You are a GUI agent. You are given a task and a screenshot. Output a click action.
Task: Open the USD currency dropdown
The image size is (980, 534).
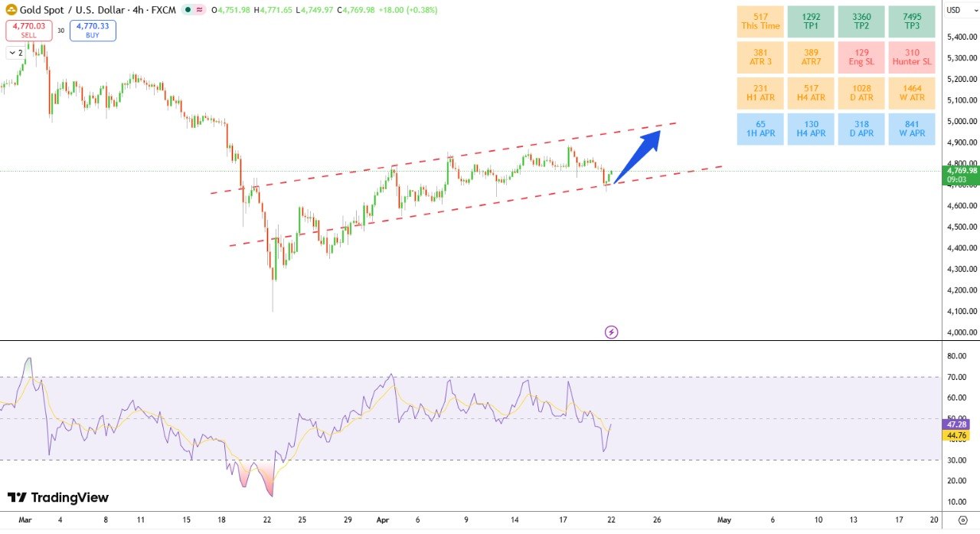pos(954,10)
